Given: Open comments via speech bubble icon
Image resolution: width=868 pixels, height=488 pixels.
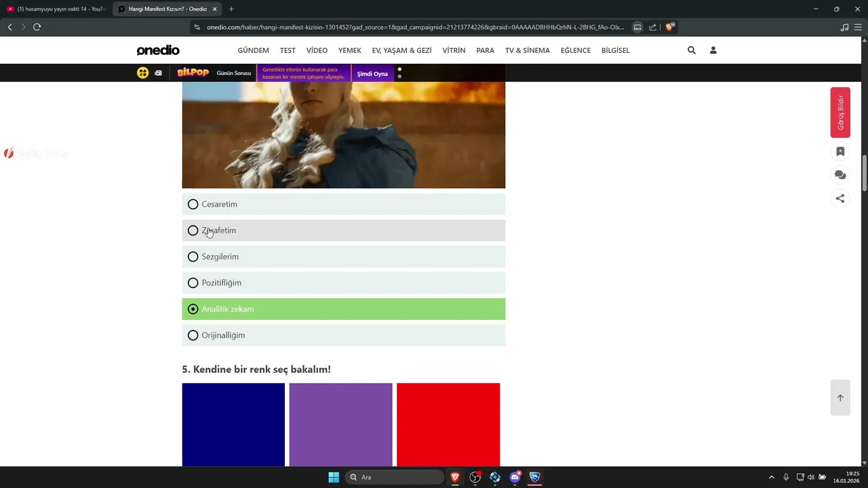Looking at the screenshot, I should 840,175.
